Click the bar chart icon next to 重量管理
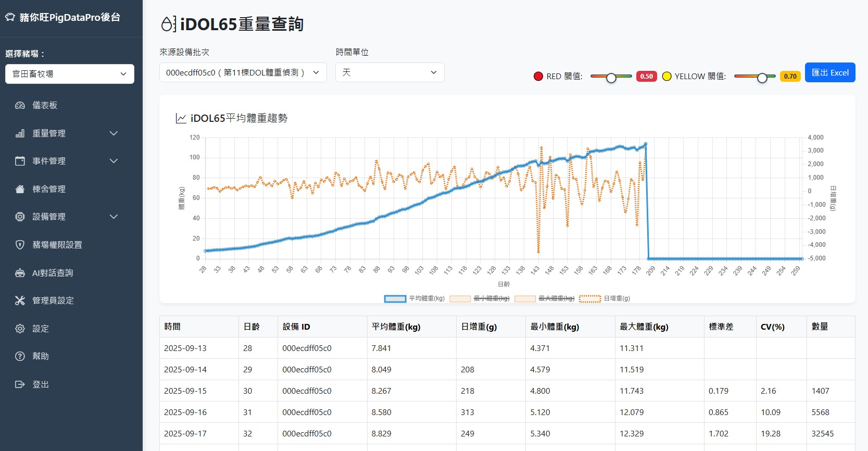Screen dimensions: 868x451 (20, 133)
